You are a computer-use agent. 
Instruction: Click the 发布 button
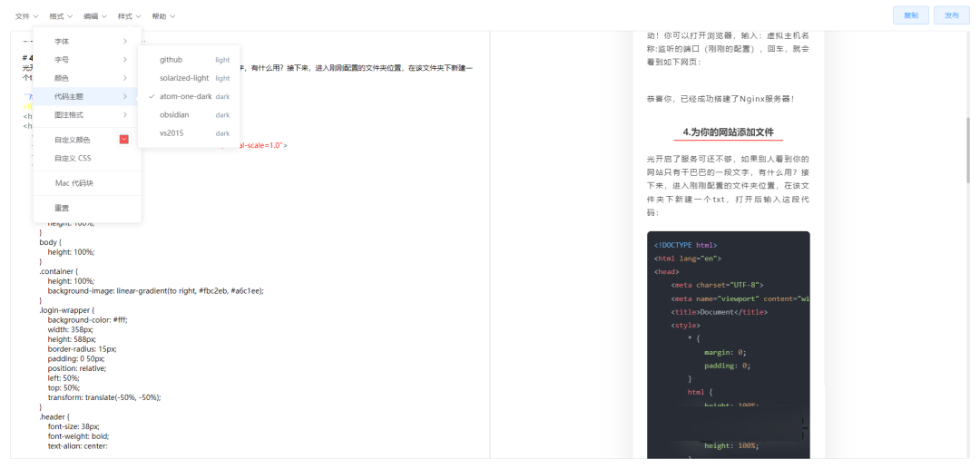951,15
